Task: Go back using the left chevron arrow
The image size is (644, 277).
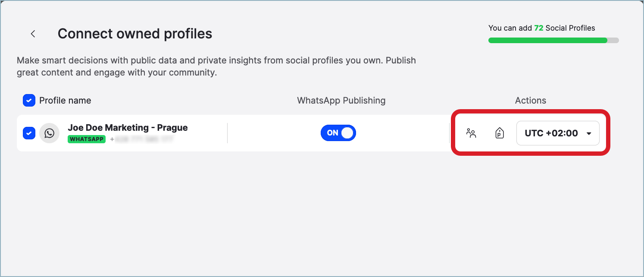Action: (33, 34)
